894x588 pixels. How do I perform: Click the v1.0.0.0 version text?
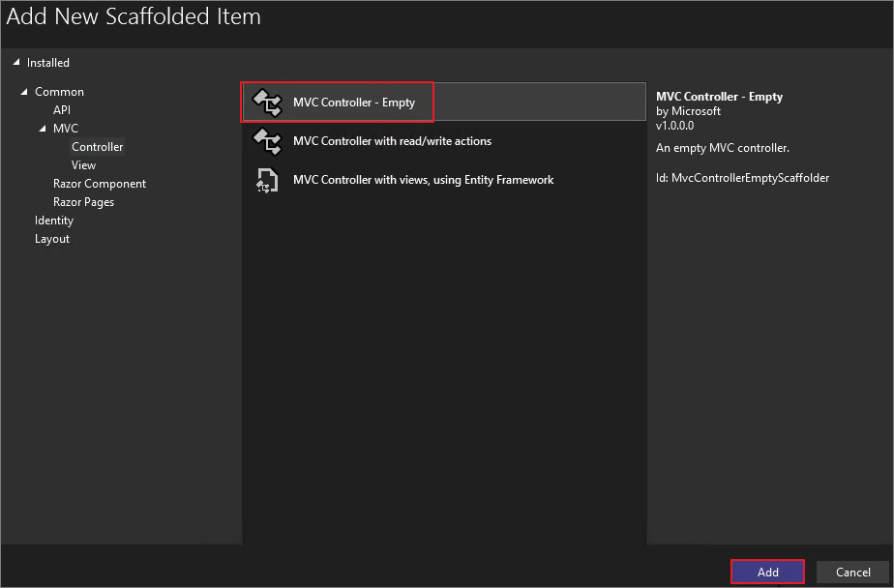click(674, 126)
